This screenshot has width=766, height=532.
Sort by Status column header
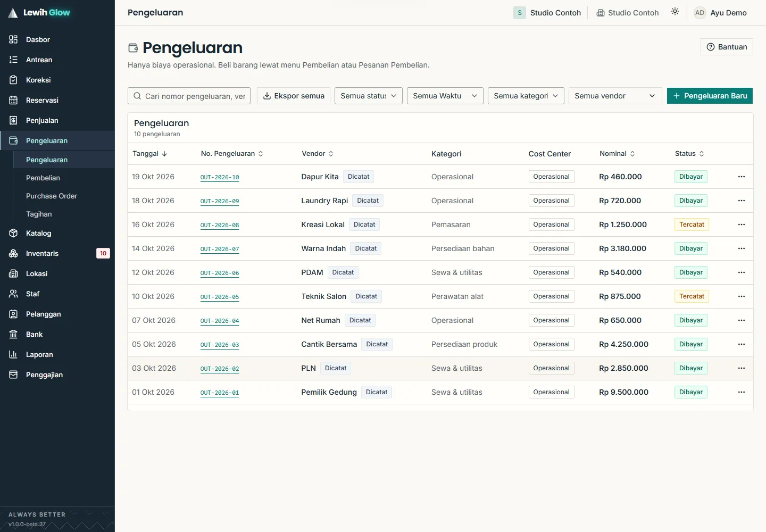[x=690, y=154]
